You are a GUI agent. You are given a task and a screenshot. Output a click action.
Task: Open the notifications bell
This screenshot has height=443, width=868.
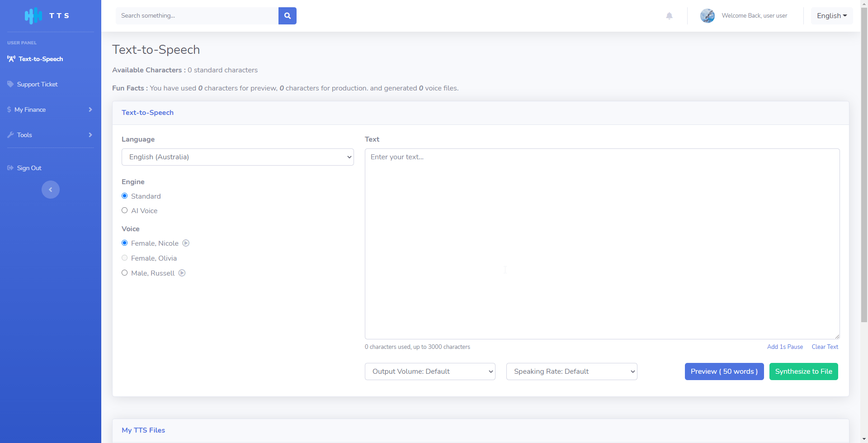pos(669,15)
